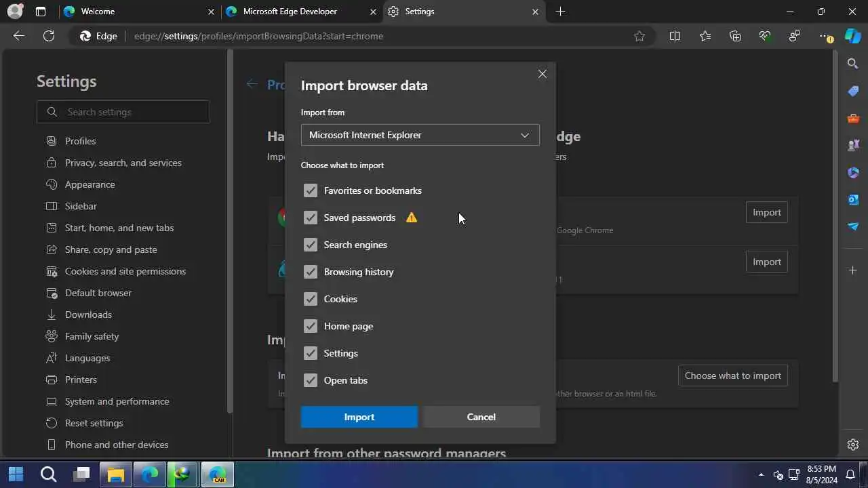This screenshot has height=488, width=868.
Task: Open Start, home, and new tabs
Action: (x=119, y=228)
